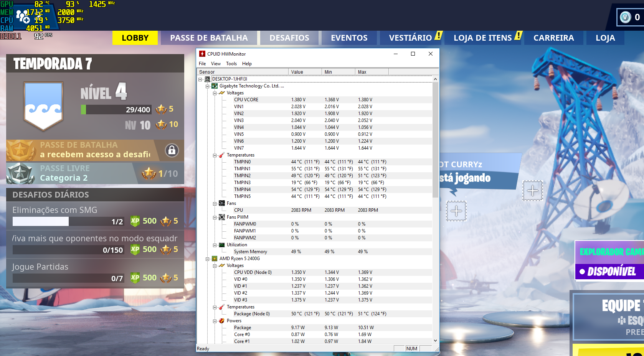Click the CPU icon beside AMD Ryzen 5 2400G
644x356 pixels.
click(x=215, y=259)
